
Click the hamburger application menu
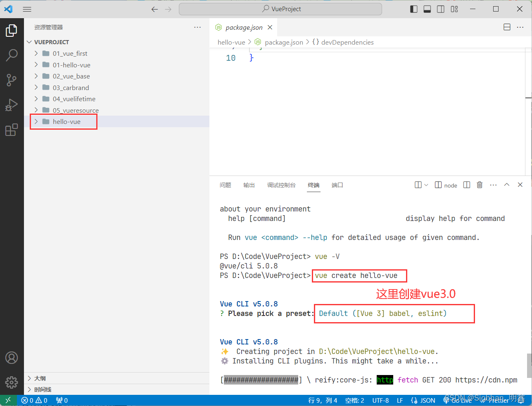27,9
